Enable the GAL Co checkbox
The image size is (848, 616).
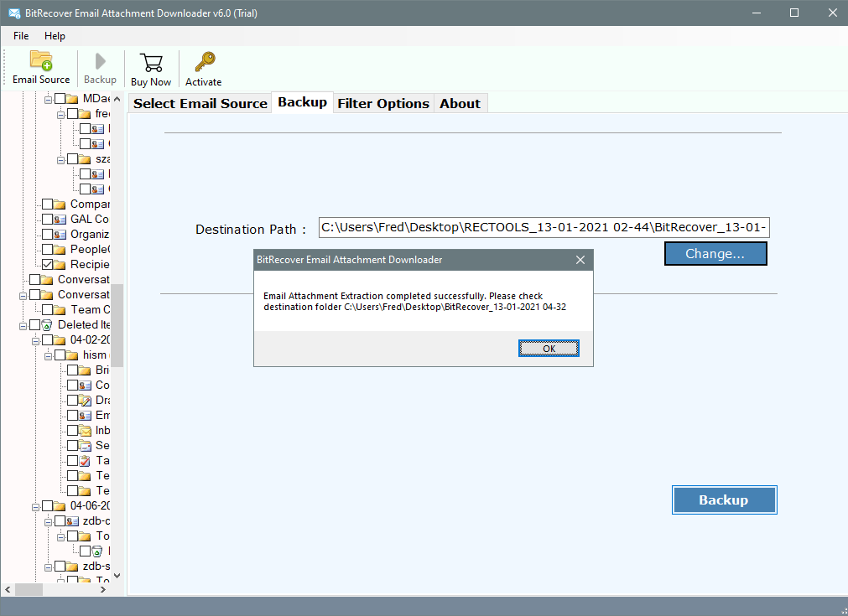pyautogui.click(x=47, y=220)
